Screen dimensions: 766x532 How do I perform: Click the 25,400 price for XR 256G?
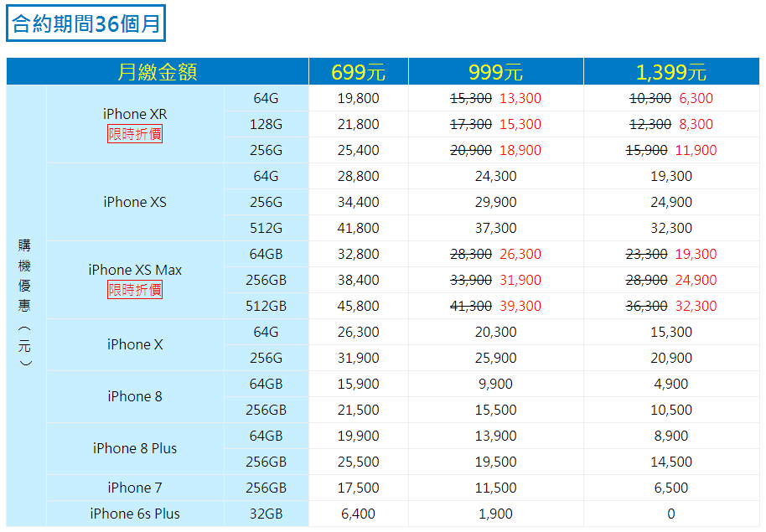coord(358,150)
